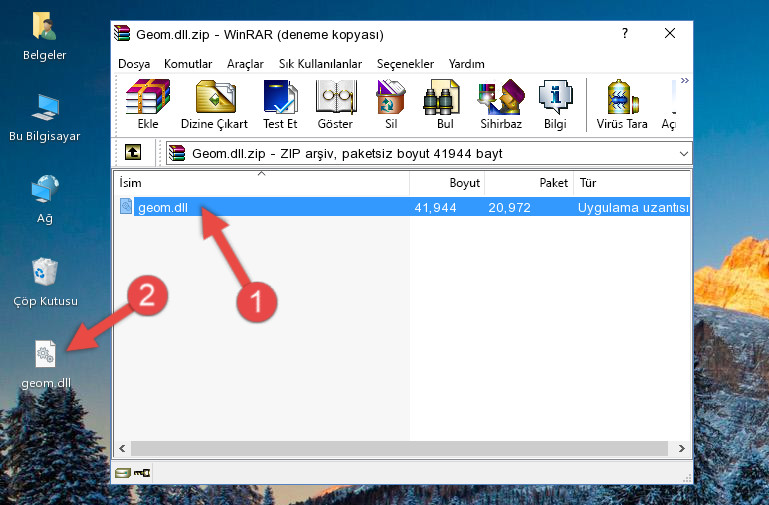769x505 pixels.
Task: Click the Uygulama uzantısı type cell
Action: pos(633,207)
